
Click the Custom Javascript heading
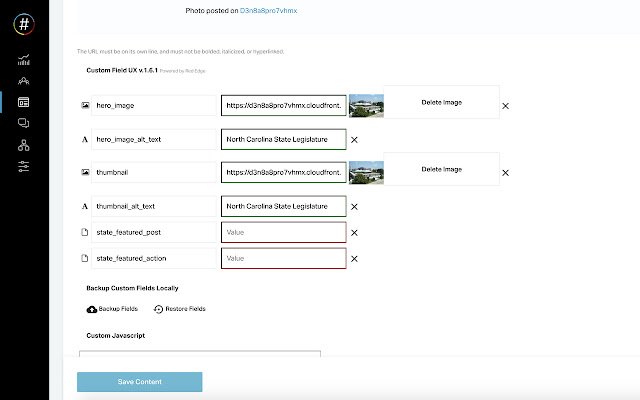(116, 336)
